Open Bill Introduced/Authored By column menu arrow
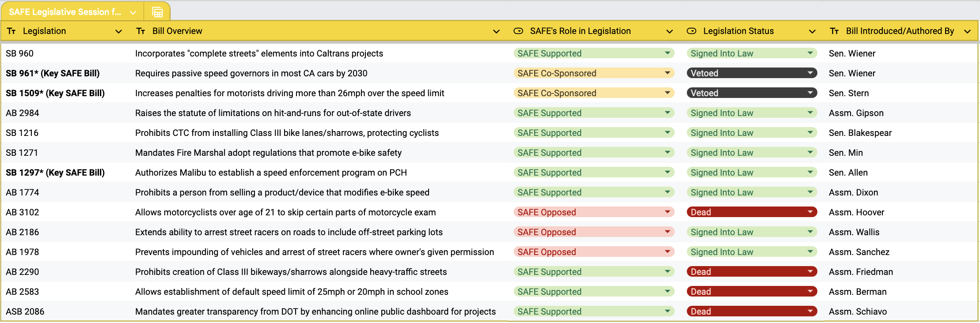980x323 pixels. click(x=967, y=31)
